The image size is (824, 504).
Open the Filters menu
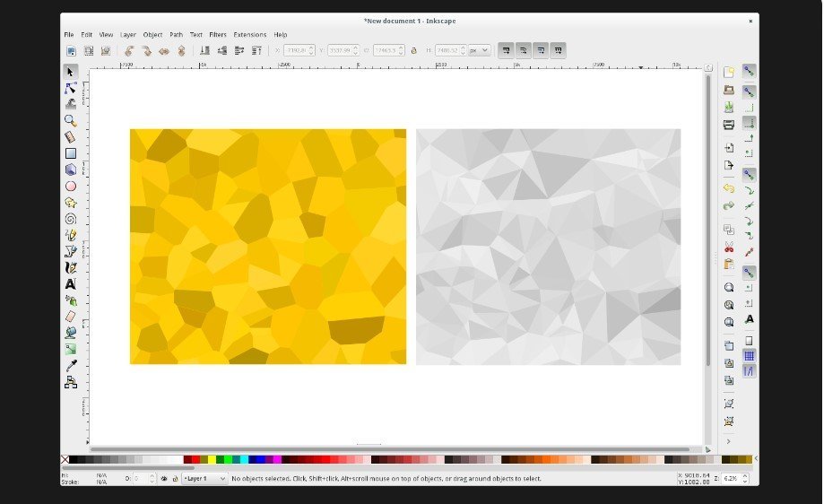(218, 34)
